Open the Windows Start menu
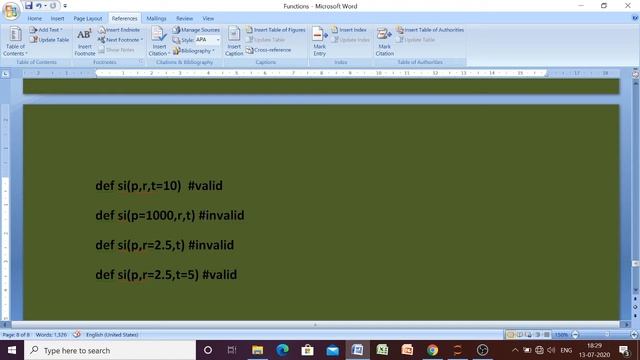The height and width of the screenshot is (360, 640). pos(12,350)
